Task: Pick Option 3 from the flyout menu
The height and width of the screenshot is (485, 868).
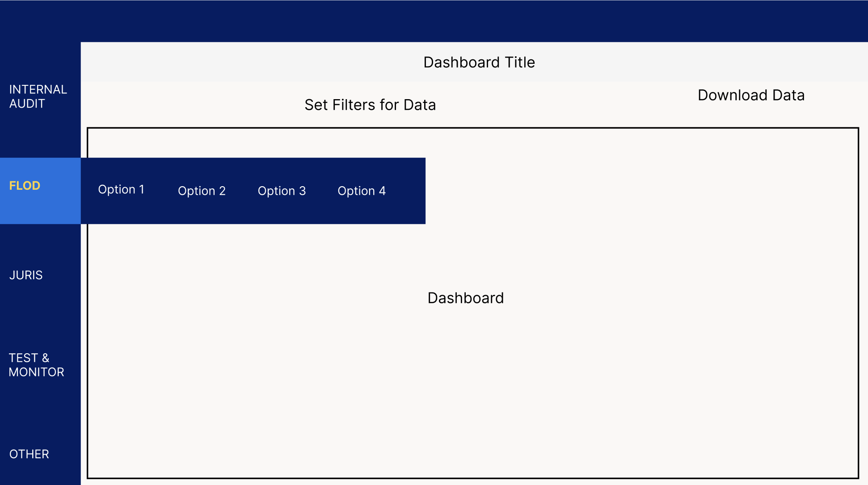Action: [282, 191]
